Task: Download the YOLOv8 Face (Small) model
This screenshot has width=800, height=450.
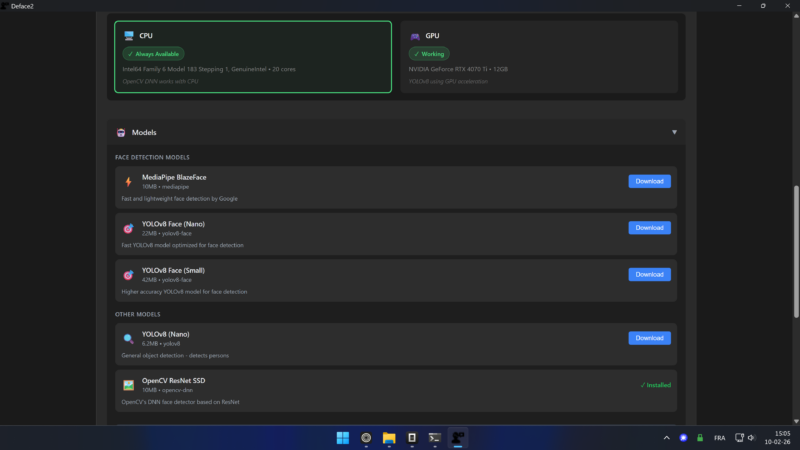Action: [x=649, y=274]
